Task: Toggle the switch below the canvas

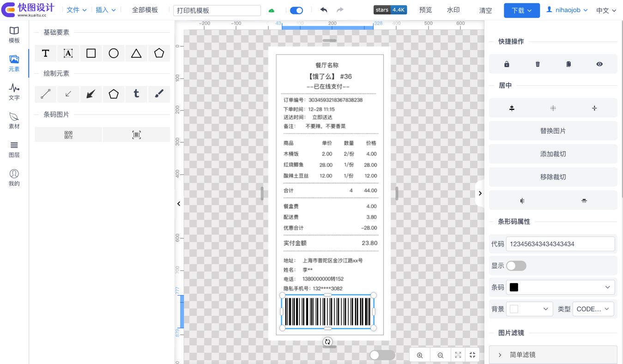Action: 382,355
